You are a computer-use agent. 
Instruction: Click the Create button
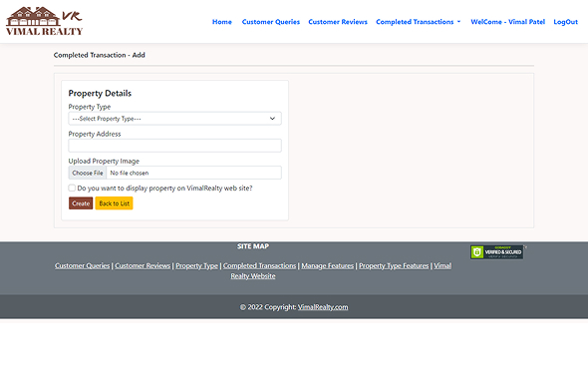tap(81, 203)
